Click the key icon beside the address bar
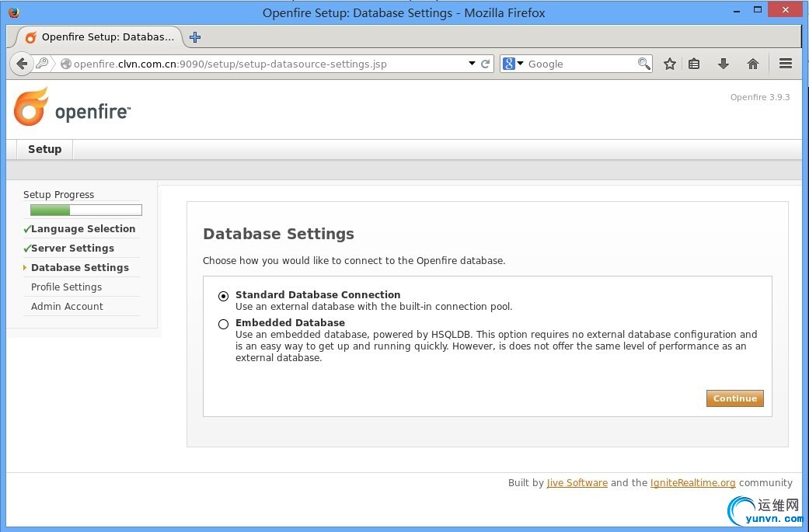The width and height of the screenshot is (809, 532). click(x=42, y=64)
